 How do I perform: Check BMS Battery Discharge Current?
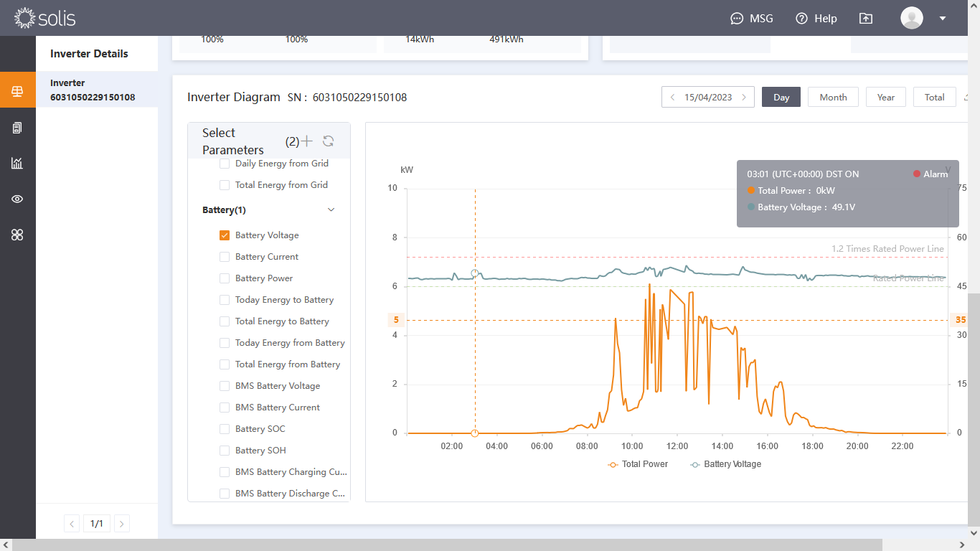[225, 494]
